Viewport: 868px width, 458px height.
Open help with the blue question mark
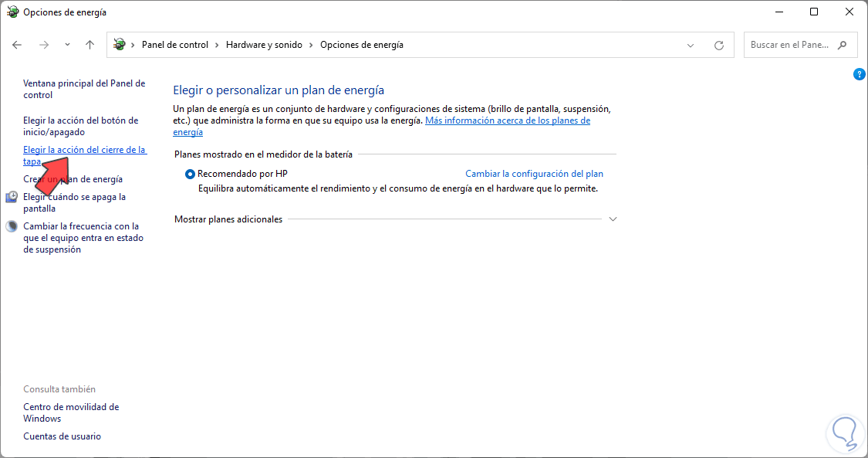pyautogui.click(x=859, y=74)
